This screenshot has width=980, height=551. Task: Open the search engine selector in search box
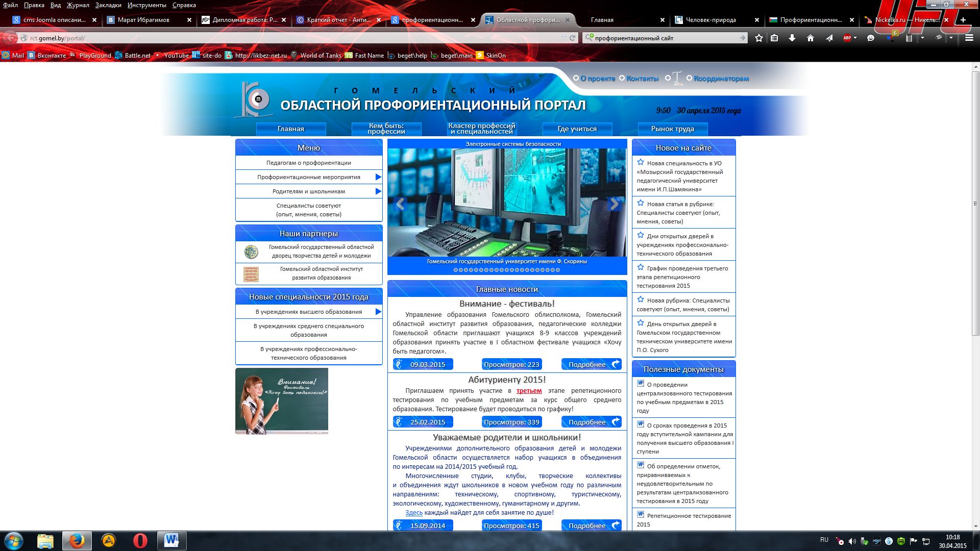coord(589,38)
